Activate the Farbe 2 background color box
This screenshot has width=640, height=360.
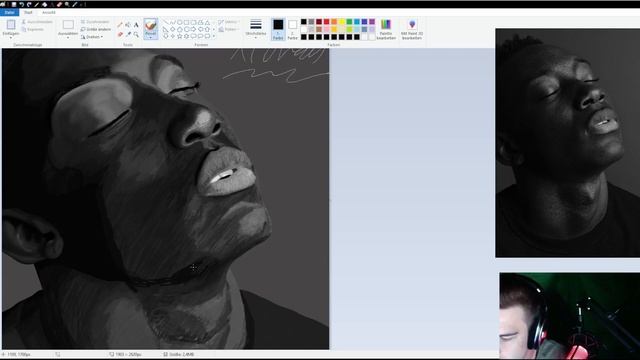click(x=292, y=29)
